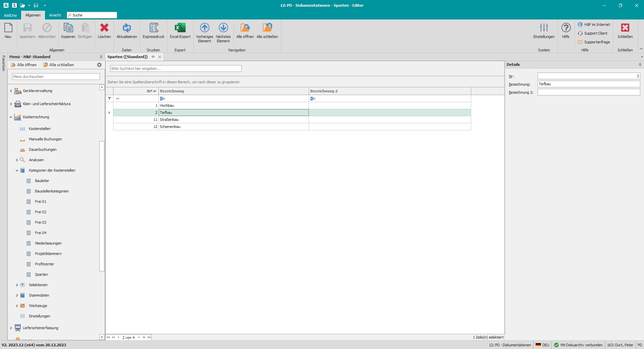Image resolution: width=644 pixels, height=349 pixels.
Task: Pin the Details panel
Action: tap(640, 64)
